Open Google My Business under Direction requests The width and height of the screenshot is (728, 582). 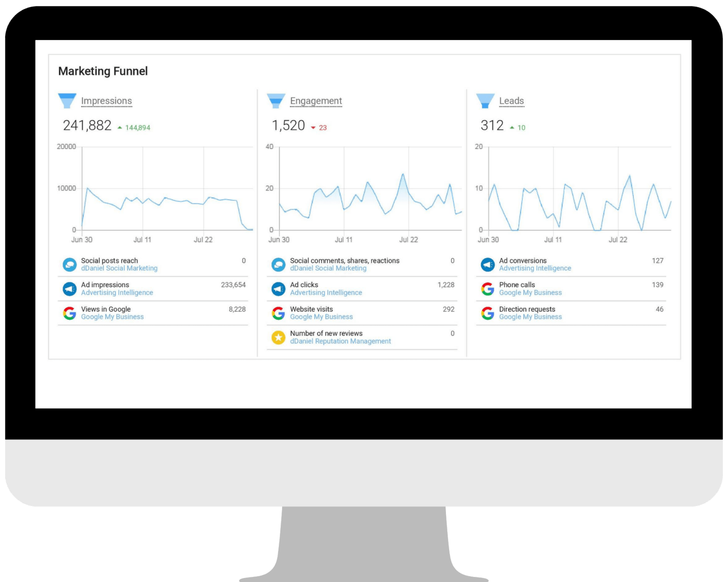point(531,317)
